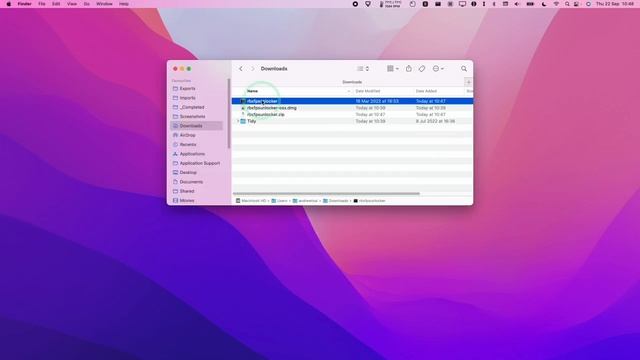Click the Documents sidebar icon
640x360 pixels.
(175, 182)
